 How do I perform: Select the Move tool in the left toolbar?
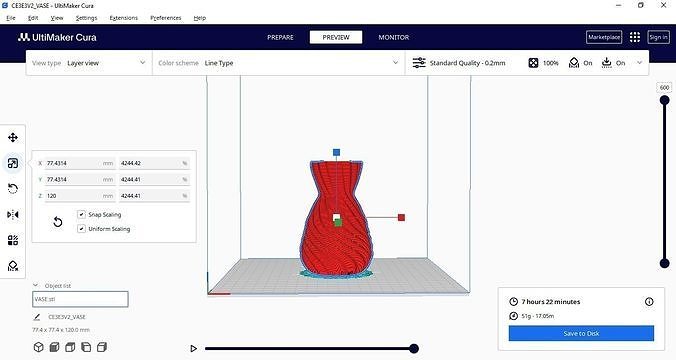(x=13, y=138)
